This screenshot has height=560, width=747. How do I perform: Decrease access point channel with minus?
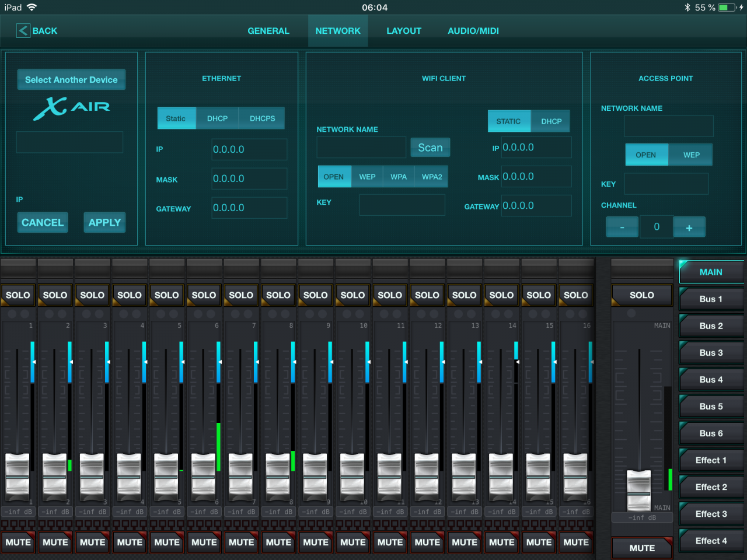coord(622,227)
